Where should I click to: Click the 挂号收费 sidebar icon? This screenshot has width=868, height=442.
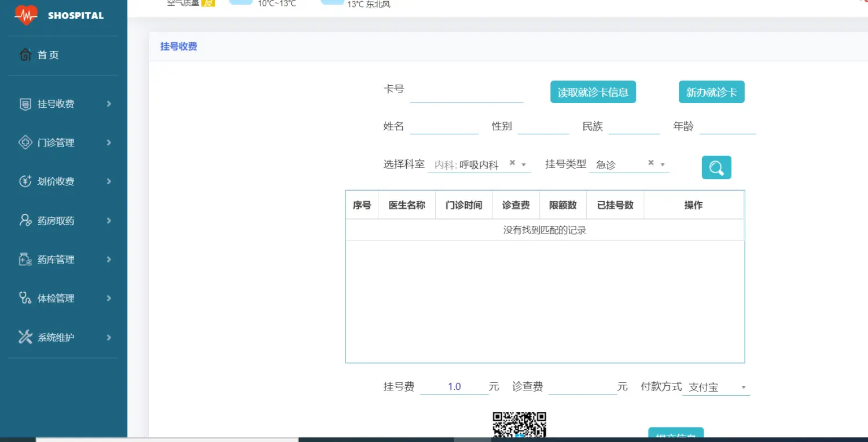(x=25, y=104)
